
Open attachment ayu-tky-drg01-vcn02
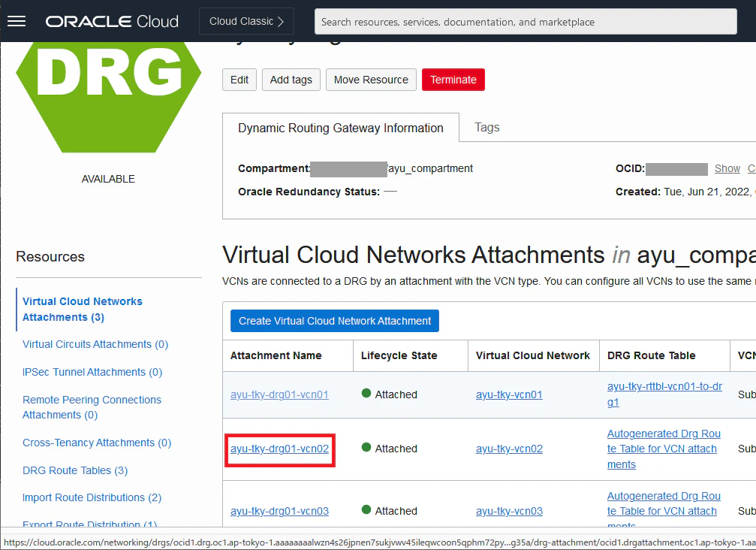[x=279, y=449]
